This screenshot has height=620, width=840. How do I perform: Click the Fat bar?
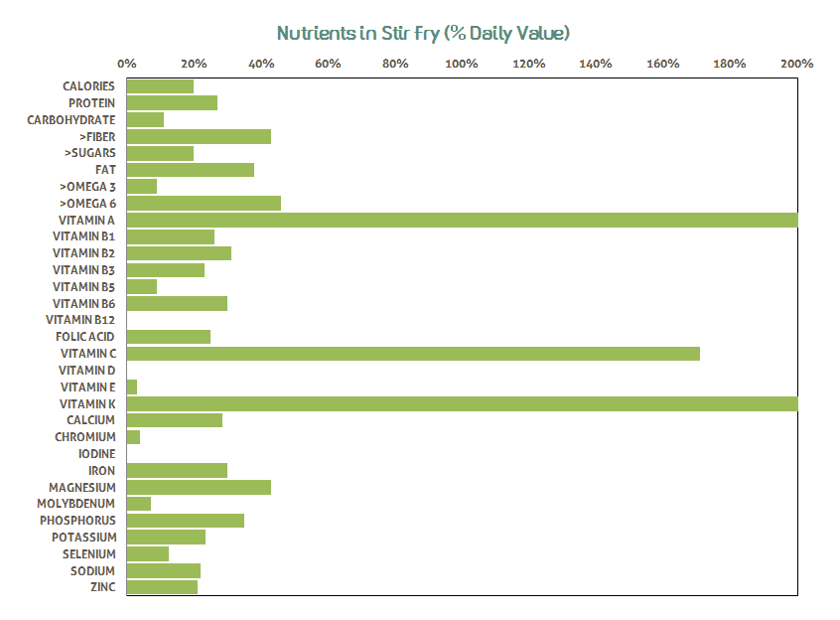(x=191, y=170)
